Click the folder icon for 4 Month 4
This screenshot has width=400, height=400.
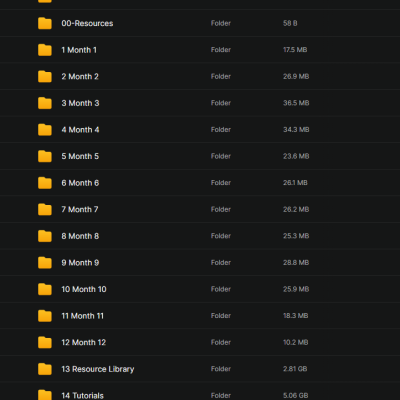pos(45,130)
